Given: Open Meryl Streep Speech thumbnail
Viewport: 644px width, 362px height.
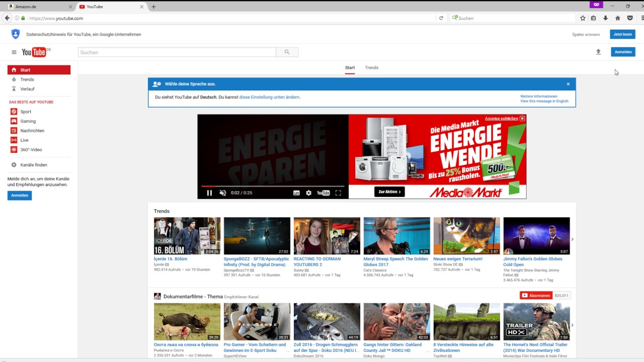Looking at the screenshot, I should tap(397, 236).
